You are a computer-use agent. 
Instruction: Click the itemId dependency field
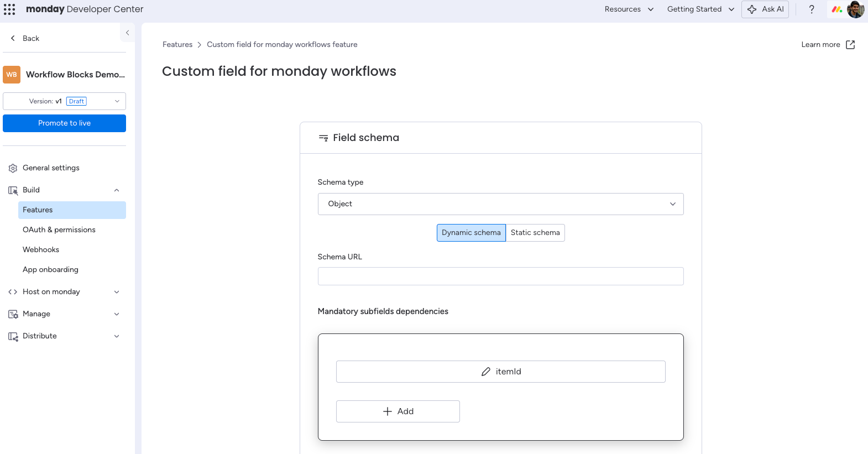(x=500, y=372)
